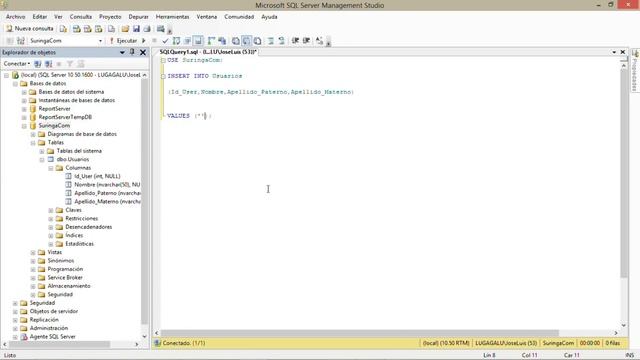Click the Object Explorer vertical scrollbar
Screen dimensions: 640x360
click(144, 202)
